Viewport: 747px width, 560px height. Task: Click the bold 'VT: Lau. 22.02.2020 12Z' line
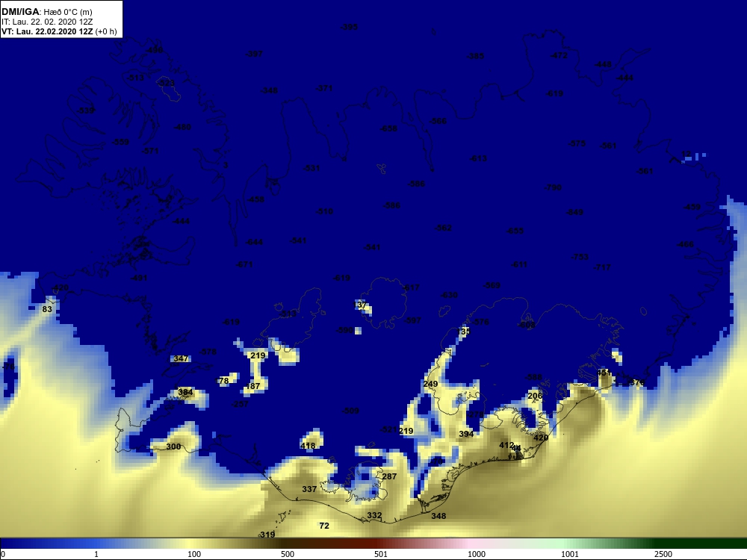[48, 31]
